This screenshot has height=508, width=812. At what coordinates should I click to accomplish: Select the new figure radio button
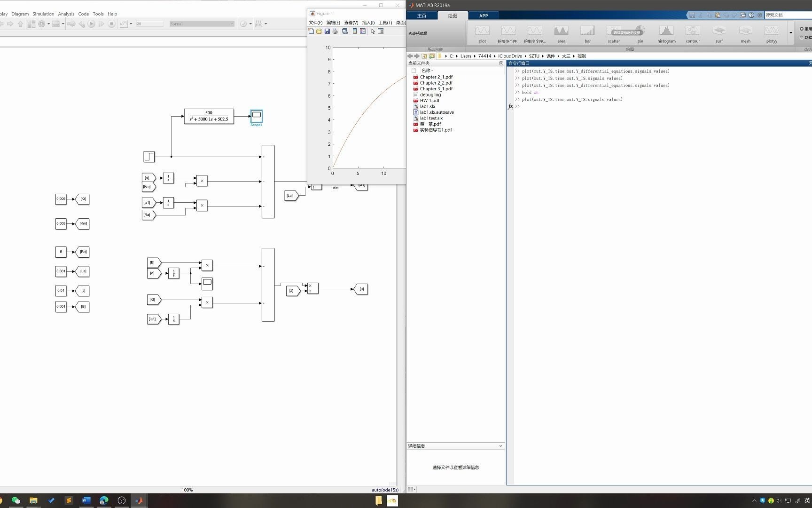point(802,37)
